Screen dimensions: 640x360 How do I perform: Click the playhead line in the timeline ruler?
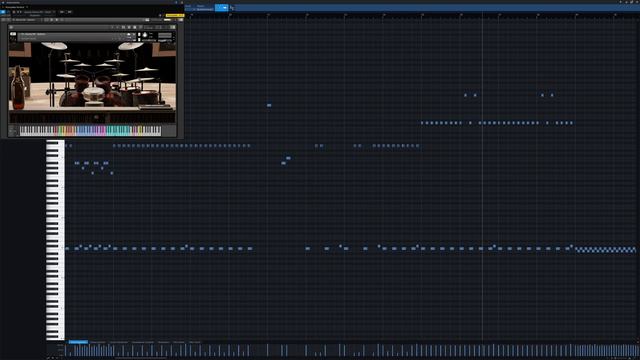482,15
